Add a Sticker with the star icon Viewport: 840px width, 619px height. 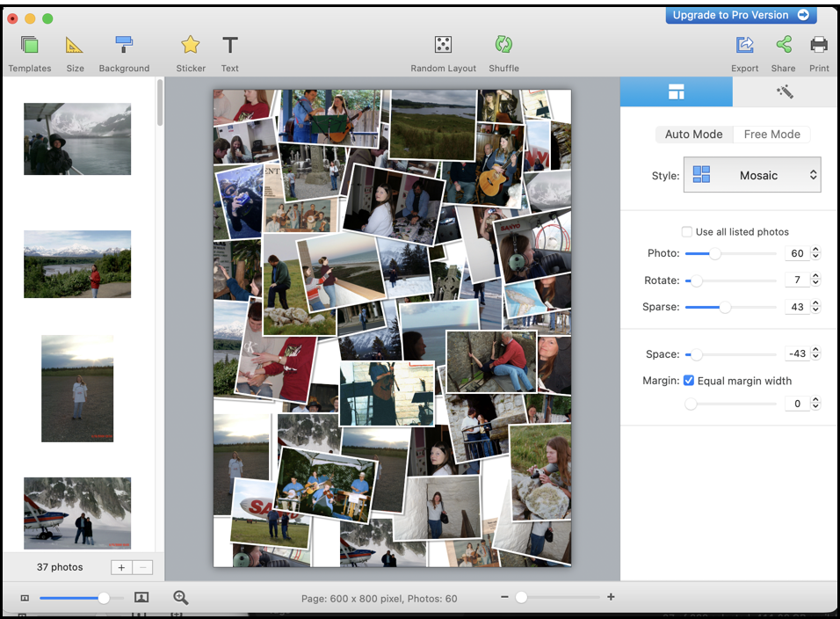[191, 53]
